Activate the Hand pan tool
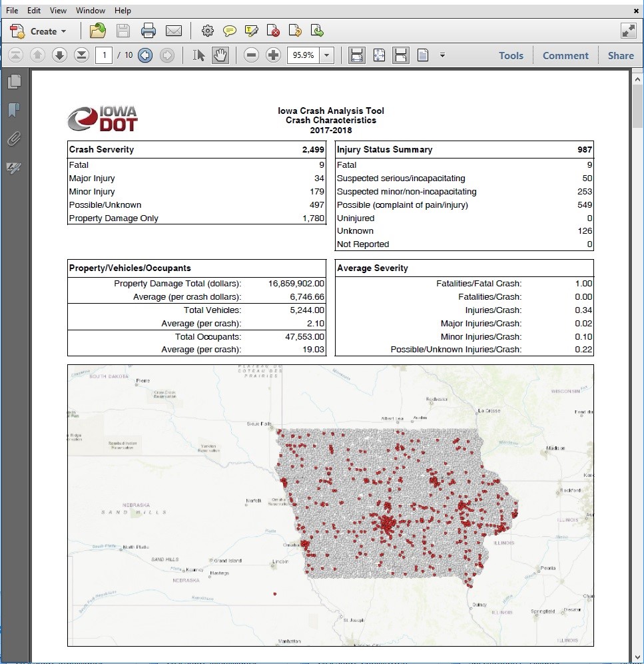Image resolution: width=644 pixels, height=664 pixels. [x=220, y=55]
